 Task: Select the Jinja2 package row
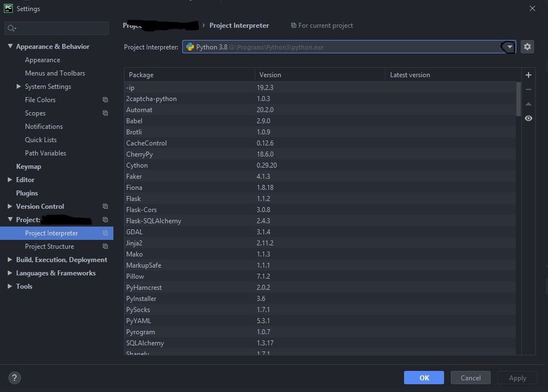click(320, 243)
